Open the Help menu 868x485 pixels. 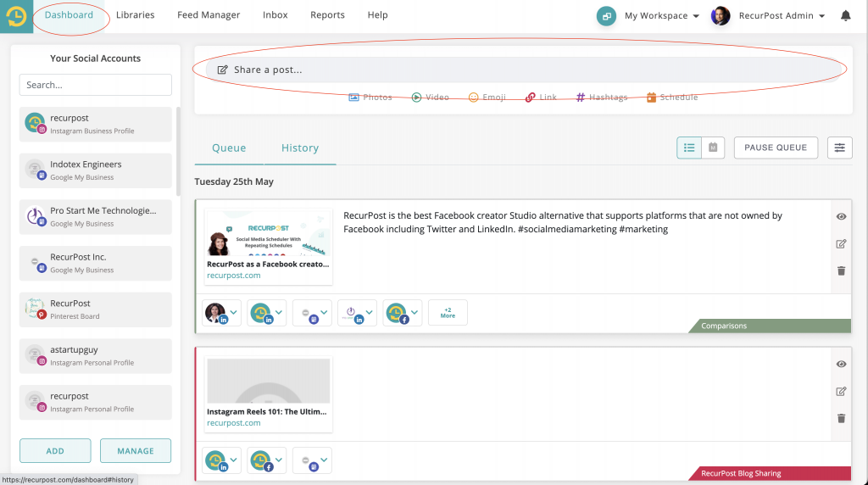click(x=377, y=15)
